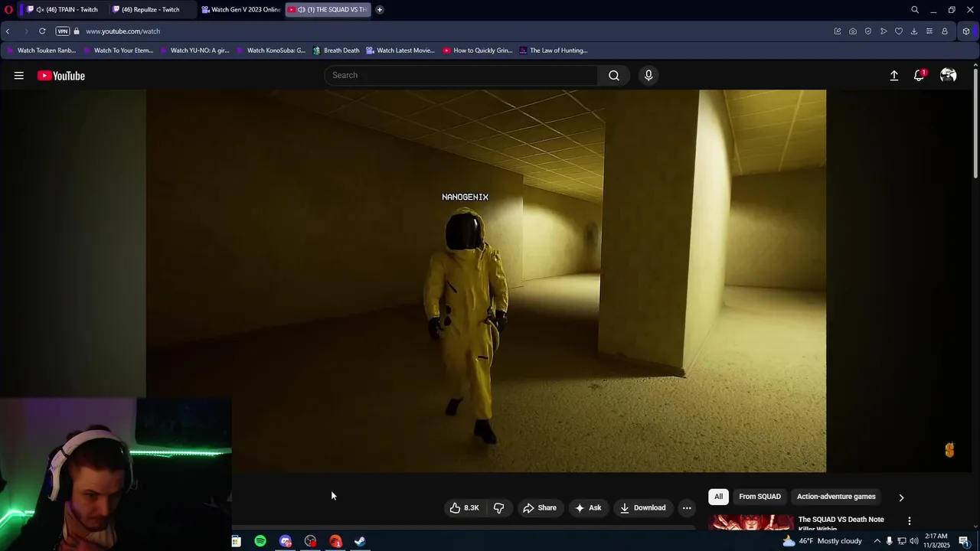Like the video showing 8.3K likes
The image size is (980, 551).
tap(464, 507)
